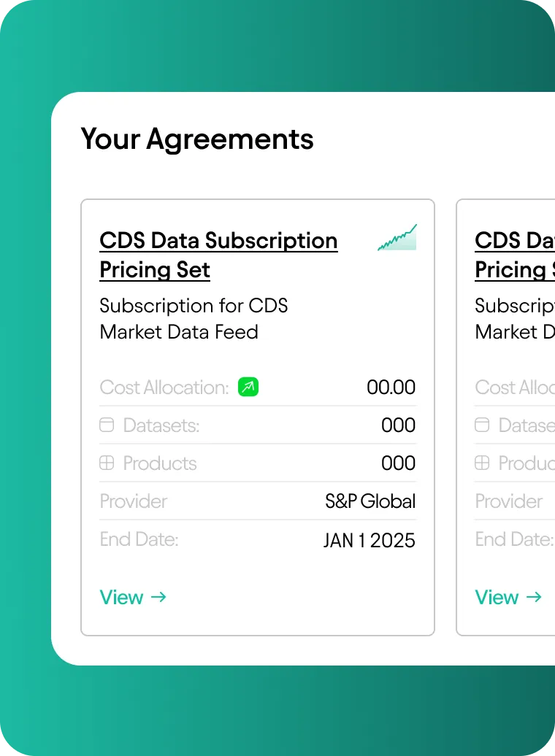
Task: Click the JAN 1 2025 end date
Action: coord(369,540)
